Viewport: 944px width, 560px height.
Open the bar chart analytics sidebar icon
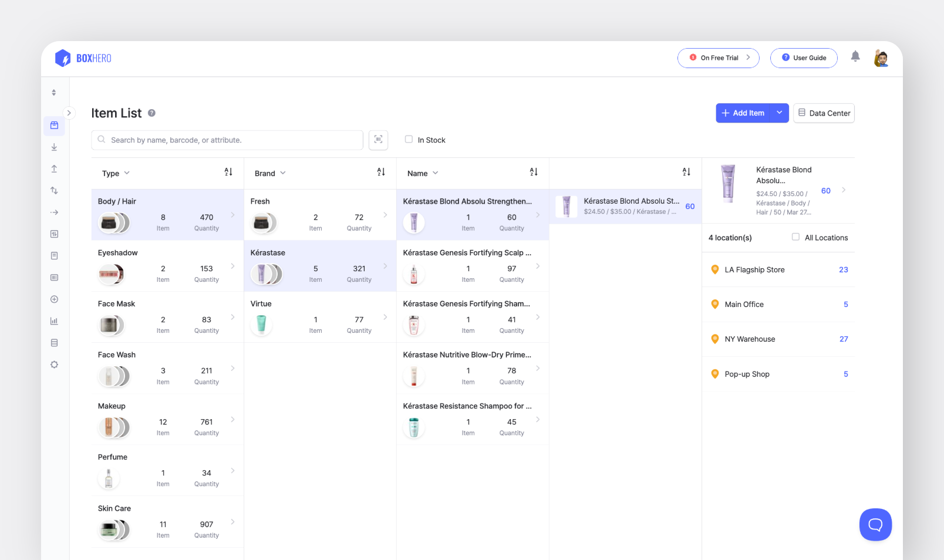(x=54, y=321)
